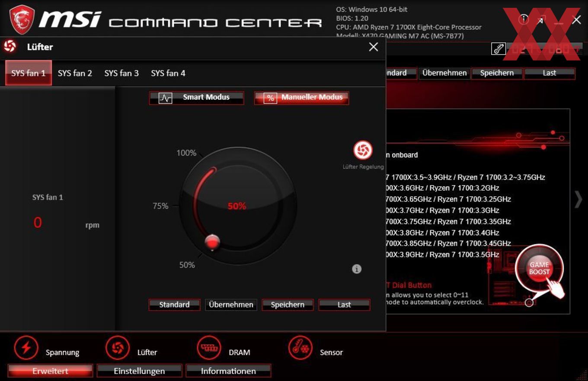Viewport: 588px width, 381px height.
Task: Click the info icon in main title bar
Action: coord(524,19)
